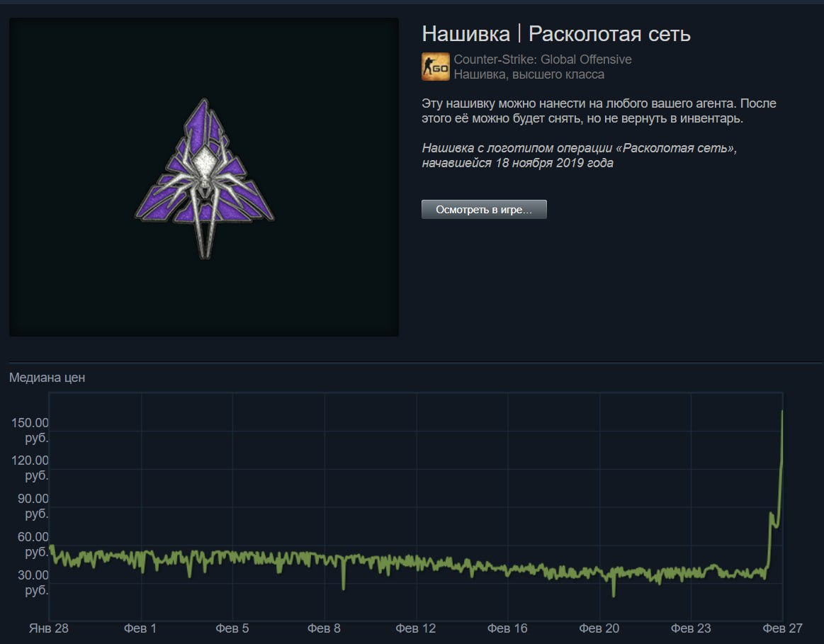The height and width of the screenshot is (644, 824).
Task: Click the 'Нашивка | Расколотая сеть' title
Action: point(556,33)
